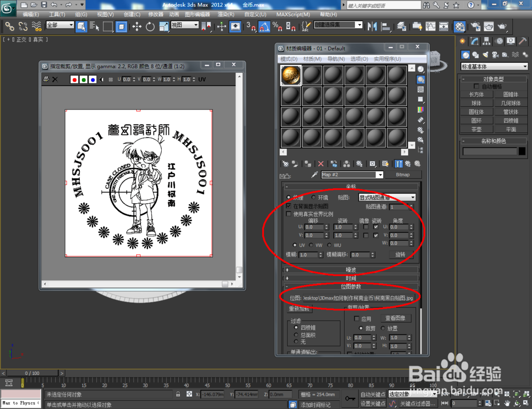Image resolution: width=532 pixels, height=409 pixels.
Task: Uncheck 在背面显示贴图 checkbox
Action: 289,206
